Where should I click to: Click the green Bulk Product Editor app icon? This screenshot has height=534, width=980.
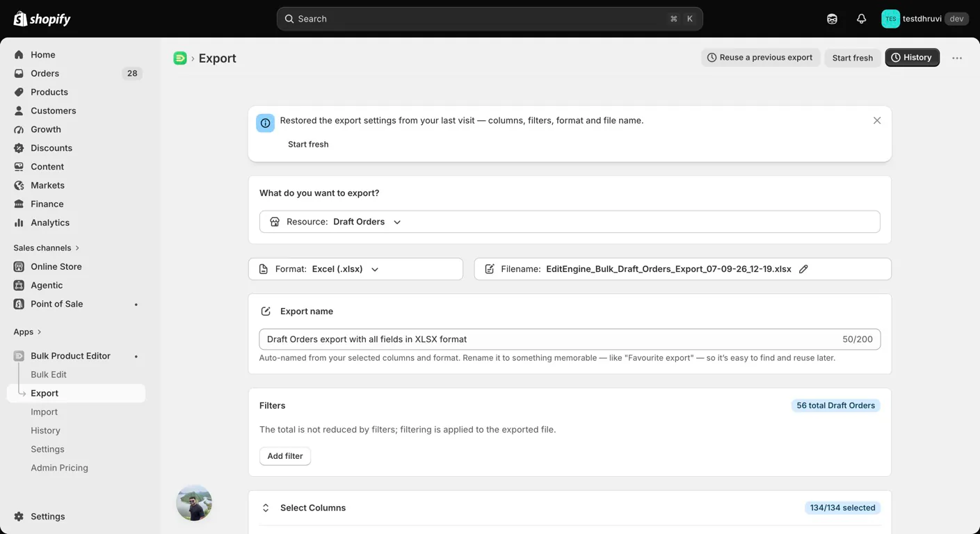pos(180,58)
